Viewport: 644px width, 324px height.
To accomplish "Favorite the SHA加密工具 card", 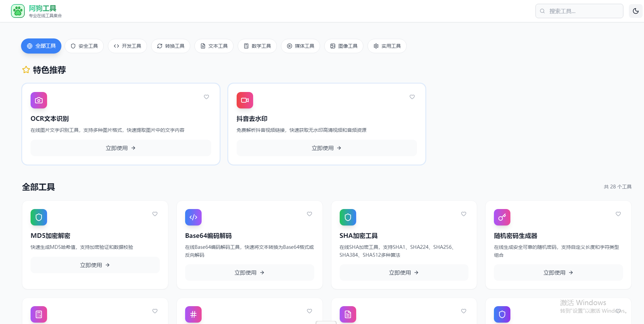I will (x=464, y=214).
